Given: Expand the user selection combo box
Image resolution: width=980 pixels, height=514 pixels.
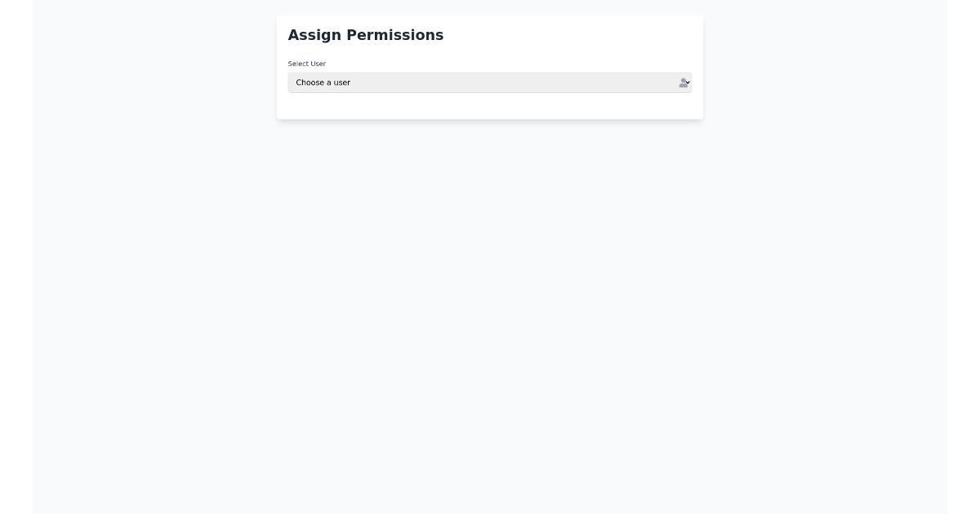Looking at the screenshot, I should 490,82.
